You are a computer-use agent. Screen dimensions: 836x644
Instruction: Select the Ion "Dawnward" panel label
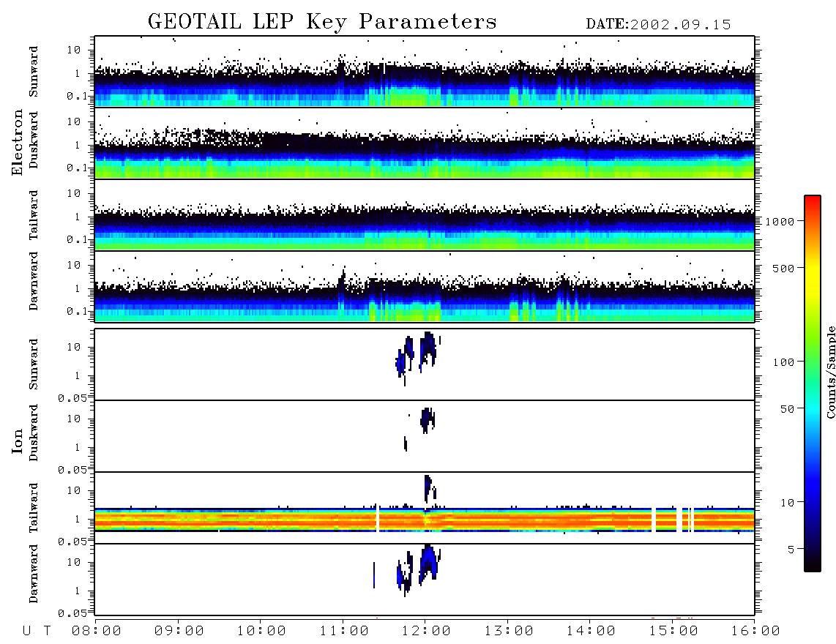pyautogui.click(x=33, y=574)
